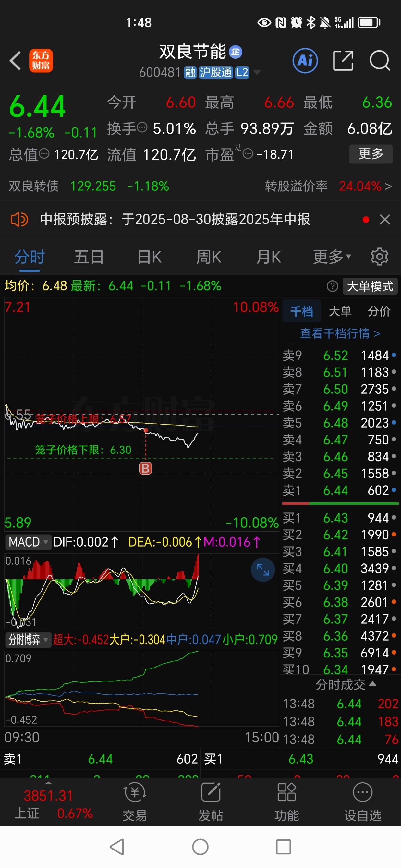
Task: Tap the B buy marker on chart
Action: tap(146, 468)
